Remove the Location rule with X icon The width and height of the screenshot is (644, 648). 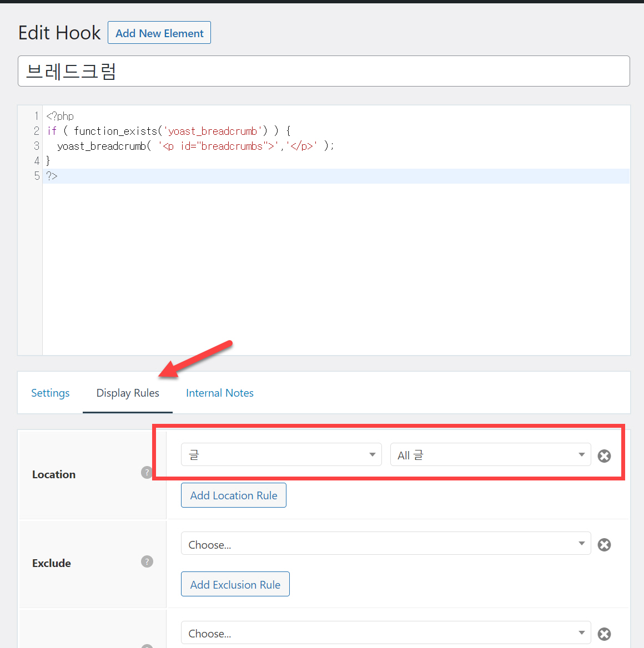604,456
